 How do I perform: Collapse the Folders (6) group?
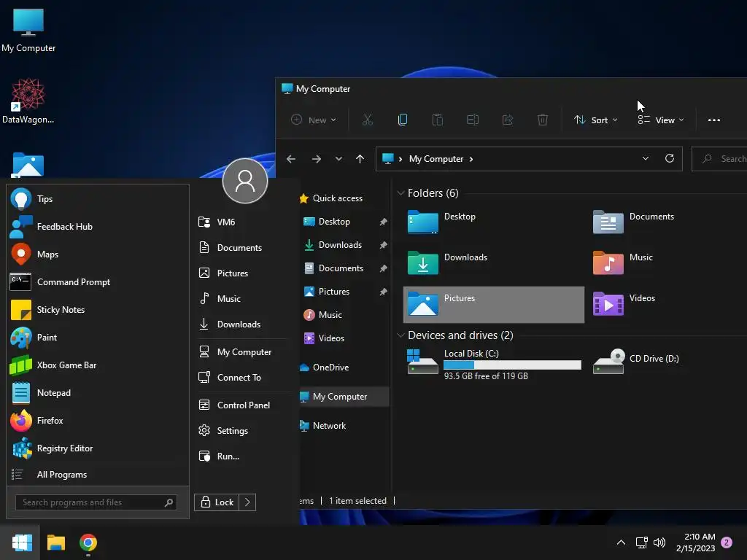[401, 192]
